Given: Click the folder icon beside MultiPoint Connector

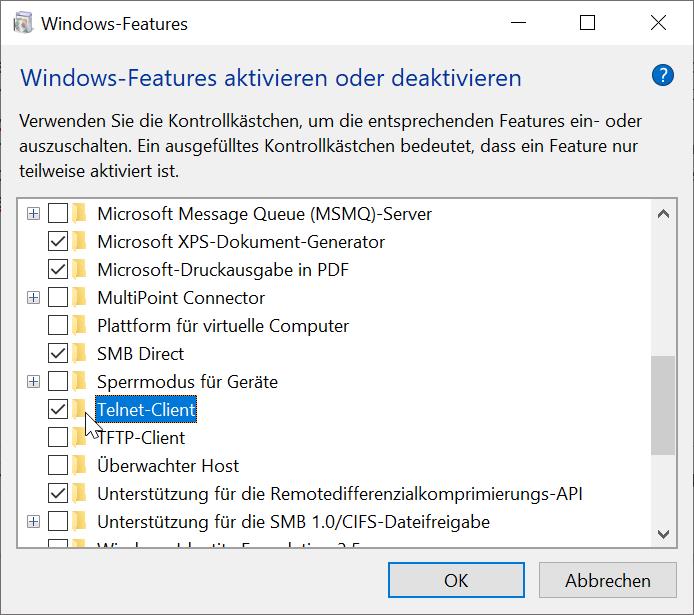Looking at the screenshot, I should point(80,297).
